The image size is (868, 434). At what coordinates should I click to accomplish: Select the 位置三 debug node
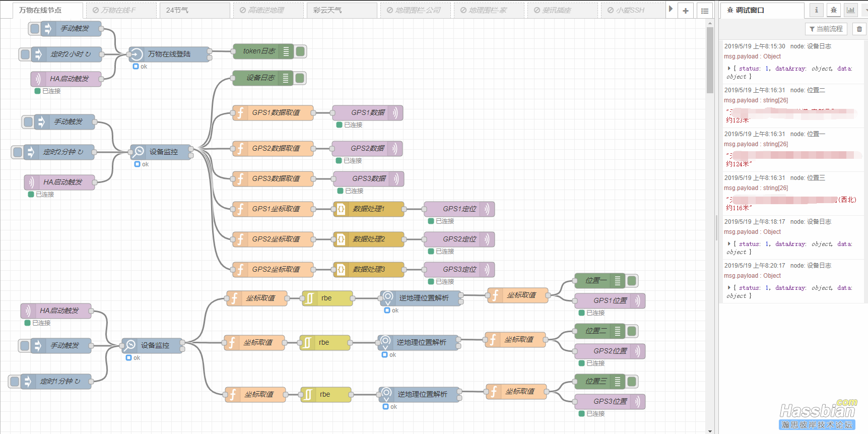coord(600,381)
